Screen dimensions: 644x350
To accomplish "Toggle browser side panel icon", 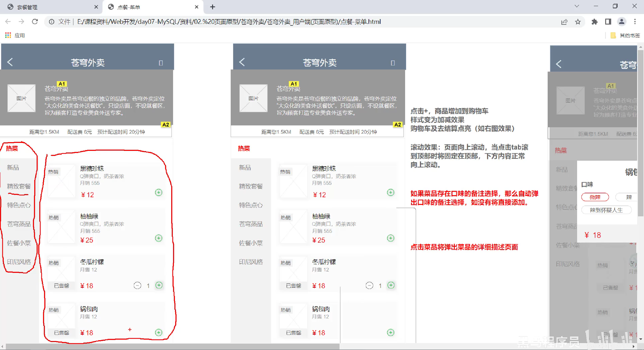I will coord(608,22).
